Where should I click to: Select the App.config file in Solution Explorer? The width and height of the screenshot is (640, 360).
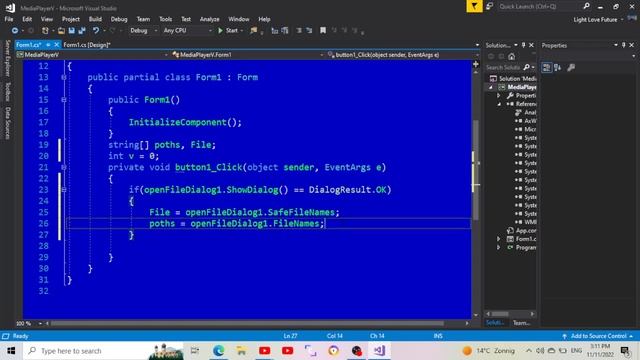[x=522, y=231]
